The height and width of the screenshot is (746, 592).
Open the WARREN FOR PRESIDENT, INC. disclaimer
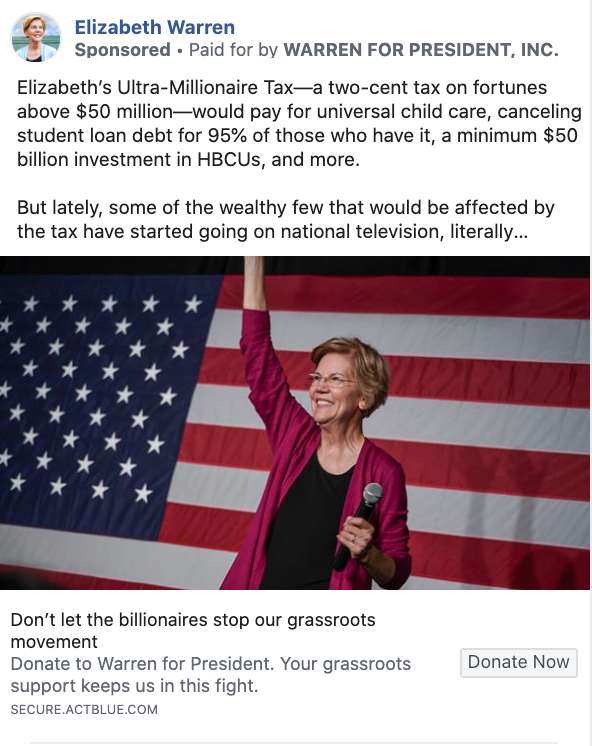tap(421, 50)
